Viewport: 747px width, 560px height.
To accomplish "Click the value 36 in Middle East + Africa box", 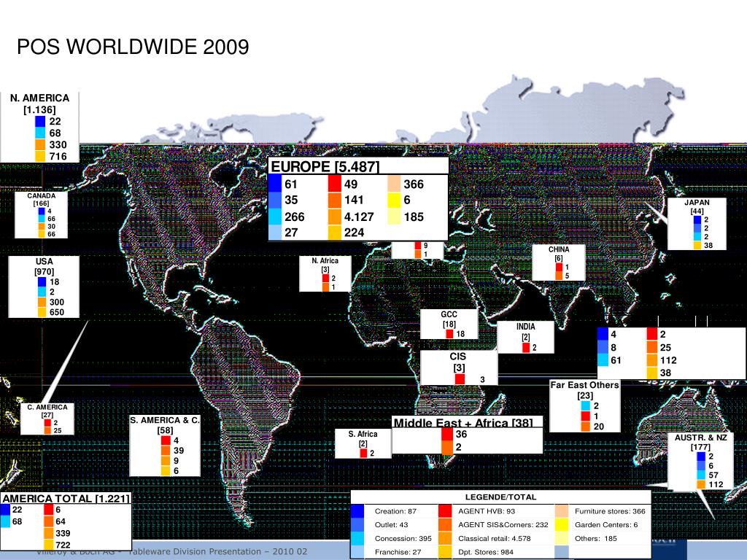I will [x=461, y=434].
